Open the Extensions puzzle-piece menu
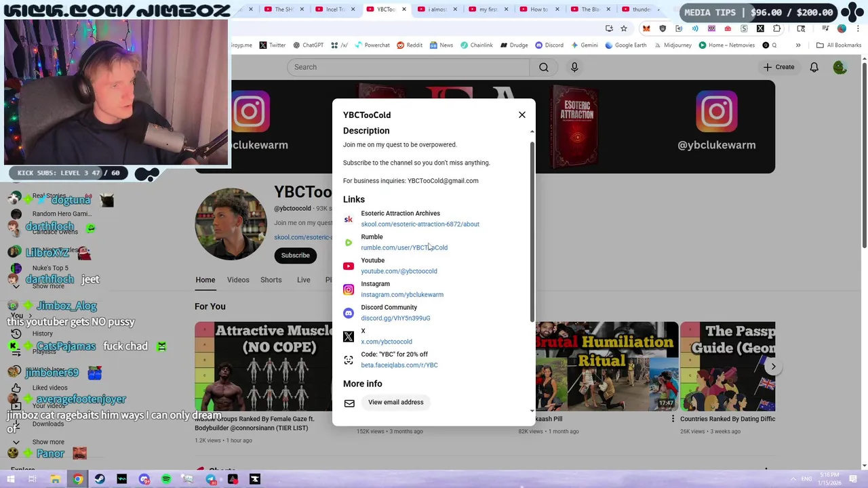This screenshot has width=868, height=488. tap(777, 28)
